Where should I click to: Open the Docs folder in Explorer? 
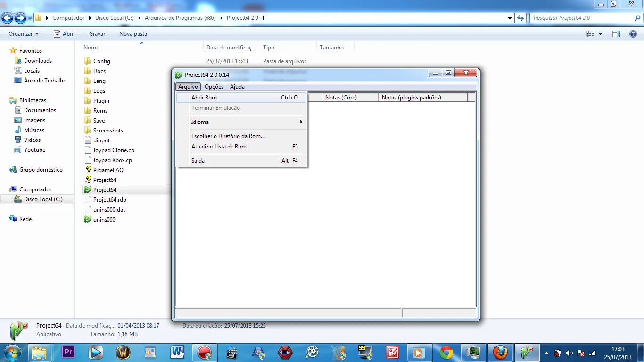click(x=95, y=71)
